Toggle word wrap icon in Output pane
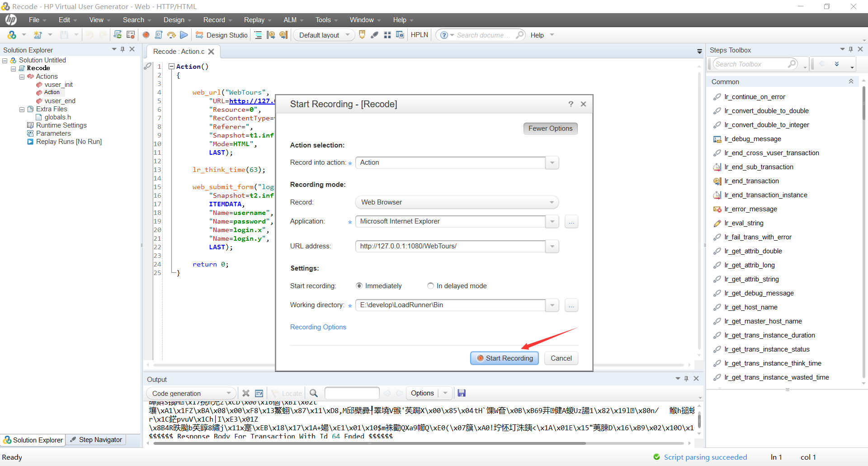The width and height of the screenshot is (868, 466). [x=259, y=393]
